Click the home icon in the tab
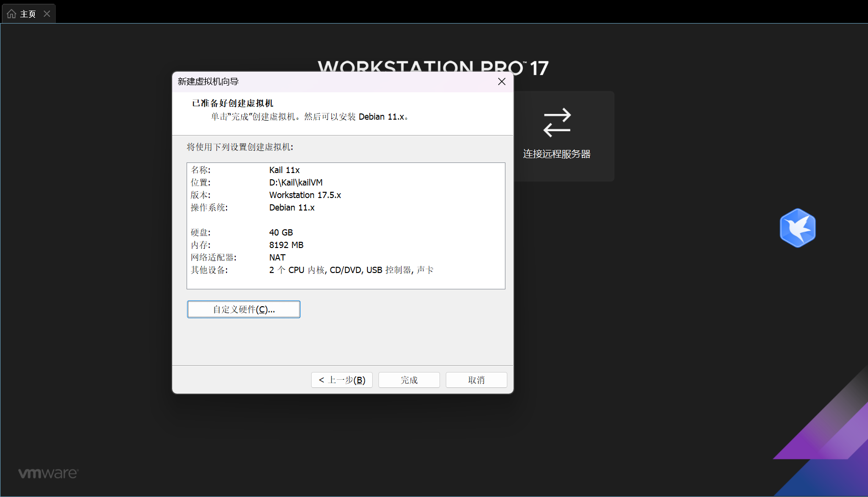 click(12, 14)
